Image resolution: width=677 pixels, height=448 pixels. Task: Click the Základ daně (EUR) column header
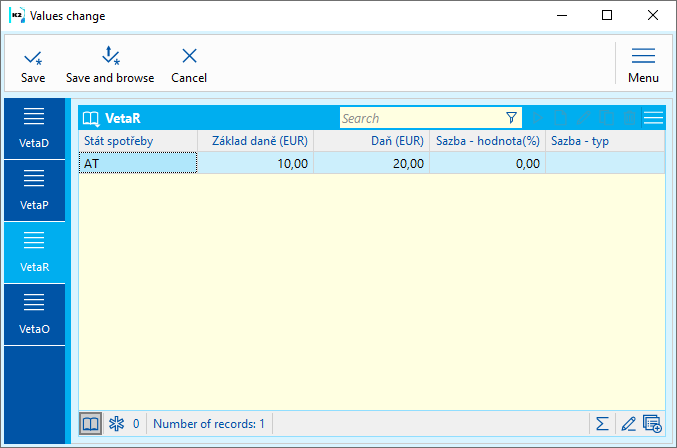coord(255,141)
